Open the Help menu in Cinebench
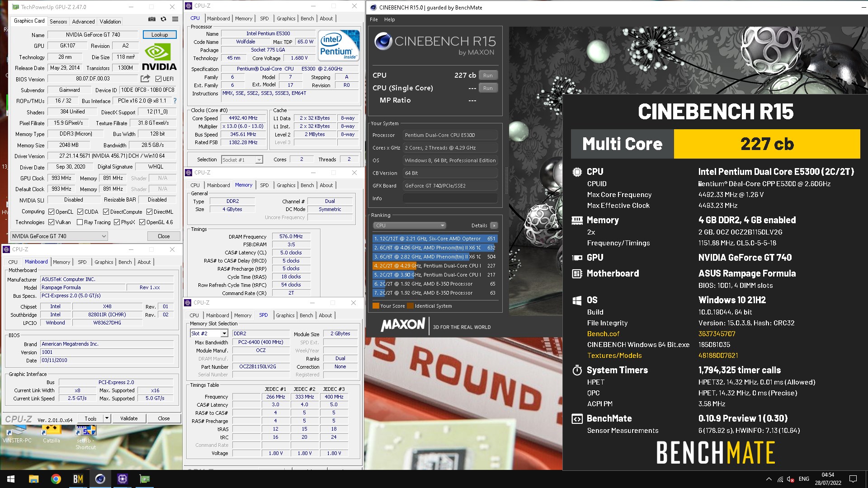868x488 pixels. pos(389,19)
